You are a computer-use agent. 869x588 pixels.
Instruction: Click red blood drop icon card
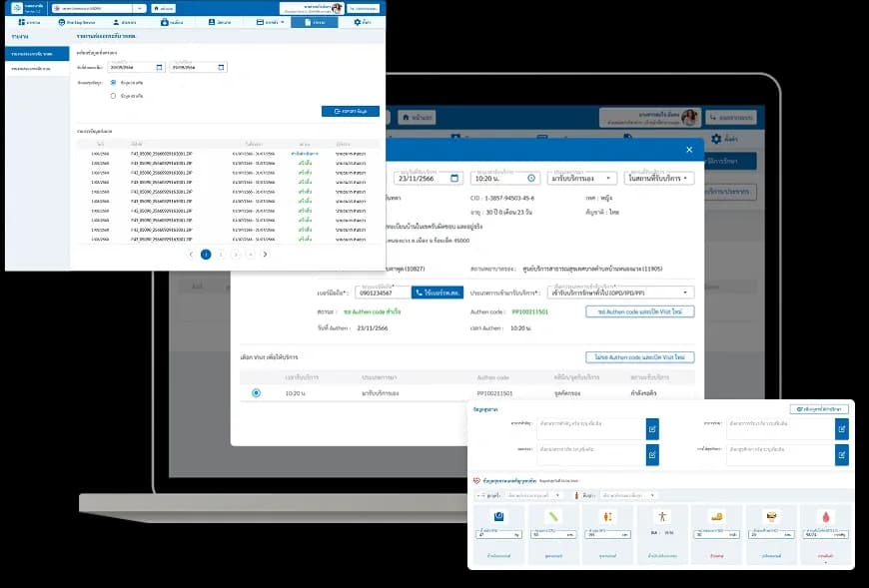tap(825, 516)
